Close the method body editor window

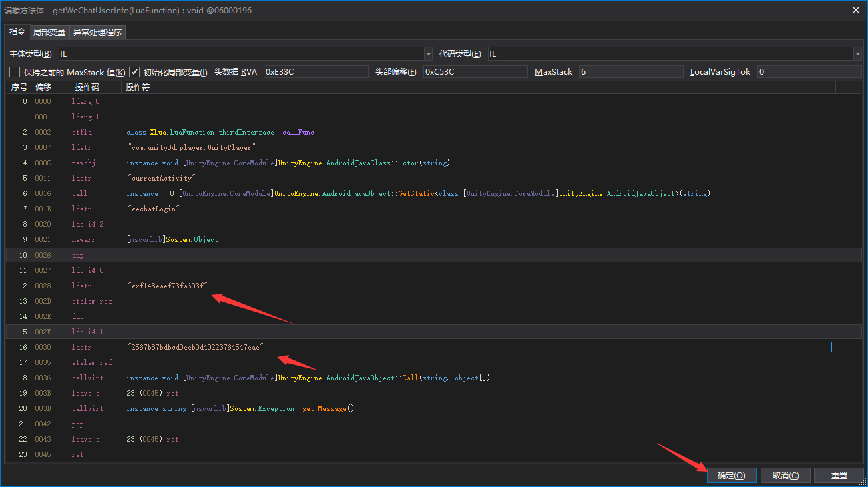click(856, 10)
